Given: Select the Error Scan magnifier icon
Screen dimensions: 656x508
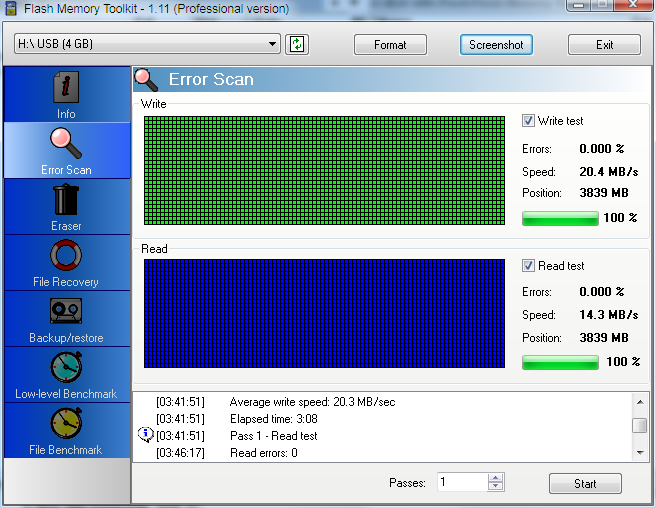Looking at the screenshot, I should click(66, 144).
